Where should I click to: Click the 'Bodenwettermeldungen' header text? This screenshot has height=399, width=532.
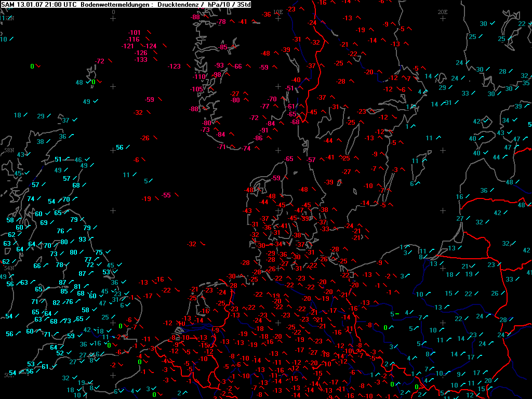click(x=117, y=4)
